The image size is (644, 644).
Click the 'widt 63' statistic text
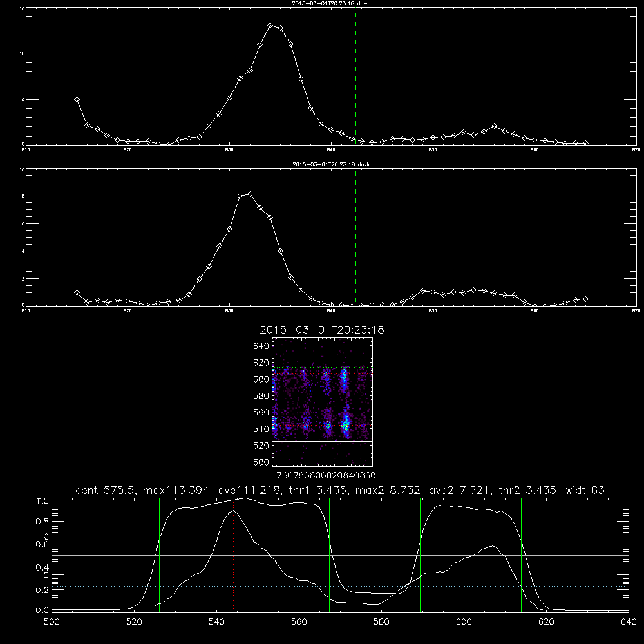(585, 490)
